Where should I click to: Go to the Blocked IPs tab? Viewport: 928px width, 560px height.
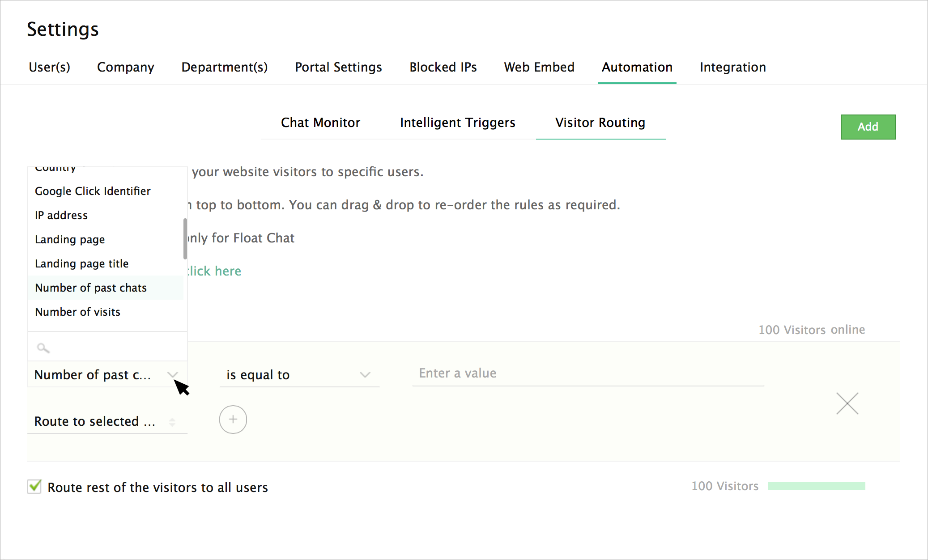tap(443, 67)
